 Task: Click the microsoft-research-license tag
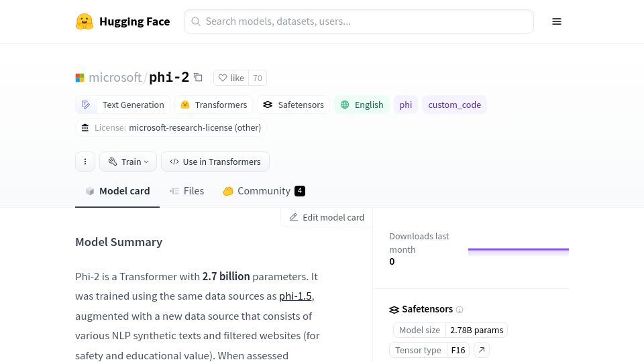[171, 127]
